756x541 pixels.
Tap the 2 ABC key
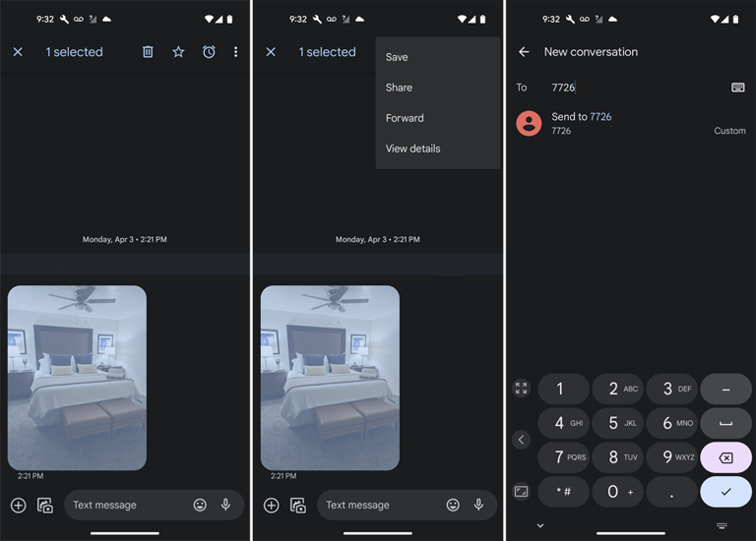pos(617,389)
